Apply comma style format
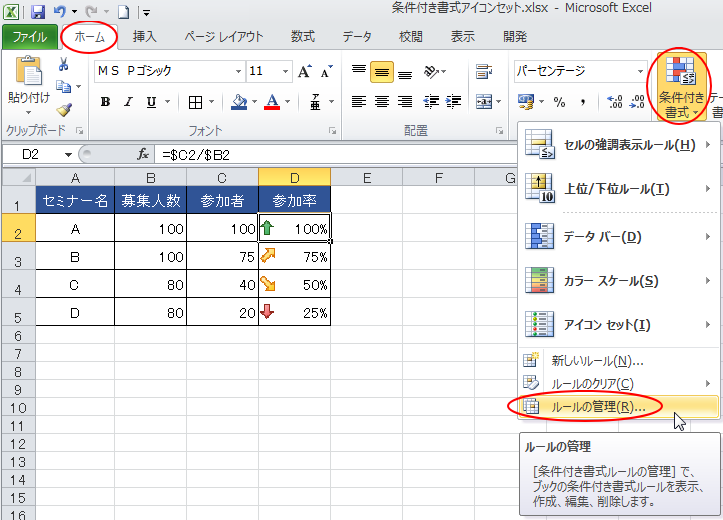Image resolution: width=723 pixels, height=520 pixels. click(583, 102)
